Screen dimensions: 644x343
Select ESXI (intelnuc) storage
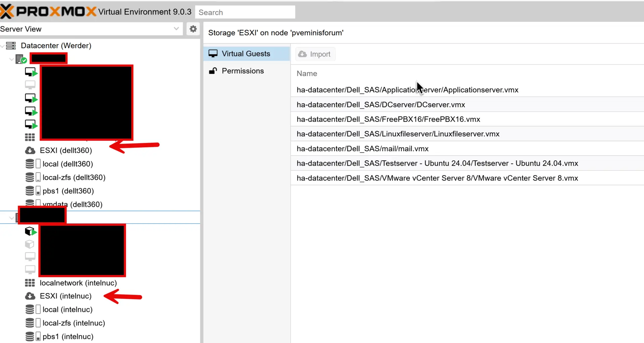(66, 296)
